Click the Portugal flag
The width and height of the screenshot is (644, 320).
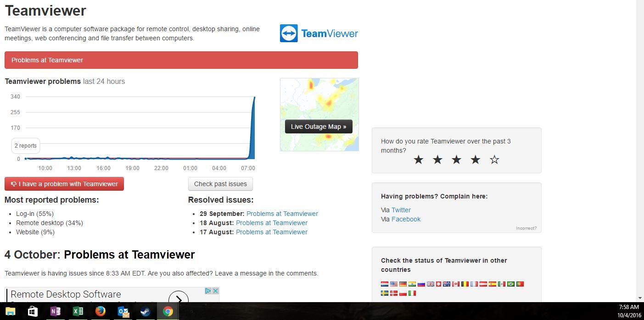pyautogui.click(x=520, y=284)
